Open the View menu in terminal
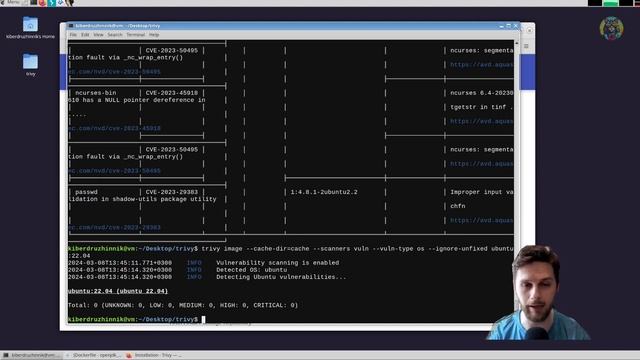Viewport: 640px width, 360px height. point(98,35)
